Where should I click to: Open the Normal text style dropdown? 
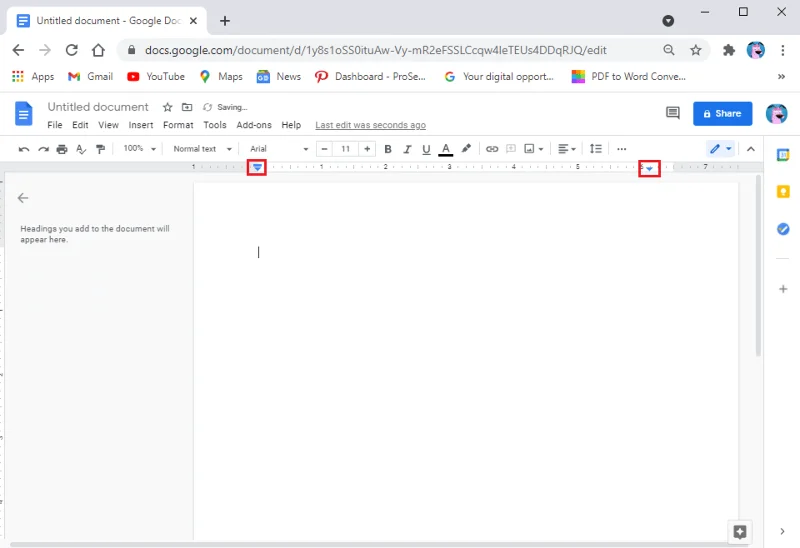point(203,149)
